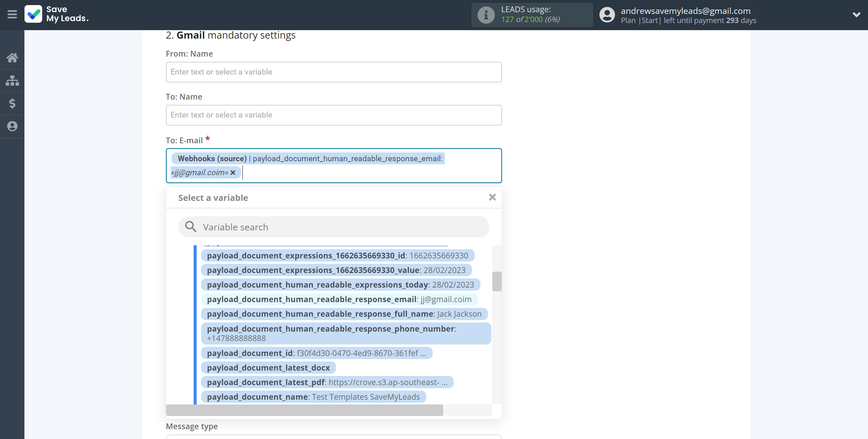868x439 pixels.
Task: Remove the jj@gmail.coim email tag
Action: pyautogui.click(x=234, y=172)
